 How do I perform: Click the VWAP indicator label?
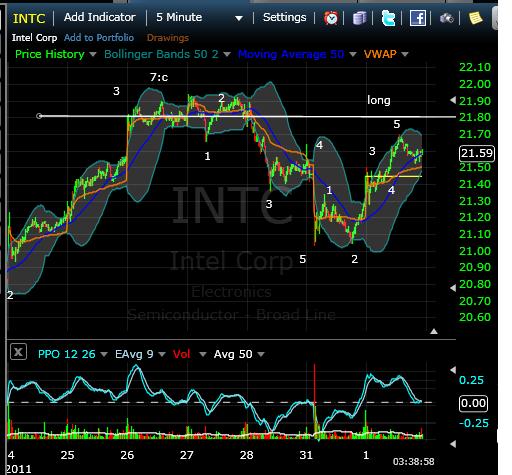click(x=380, y=54)
